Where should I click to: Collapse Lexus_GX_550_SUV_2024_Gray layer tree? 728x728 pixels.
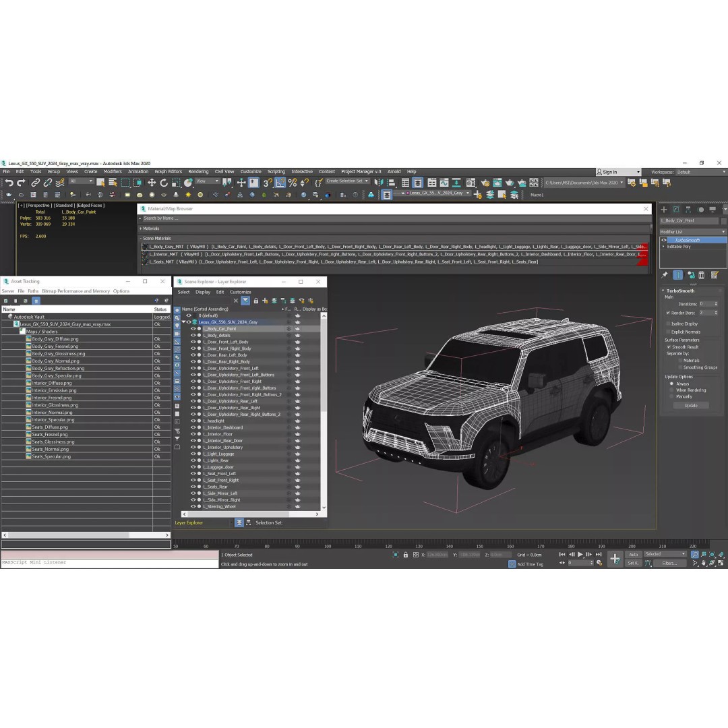tap(183, 322)
